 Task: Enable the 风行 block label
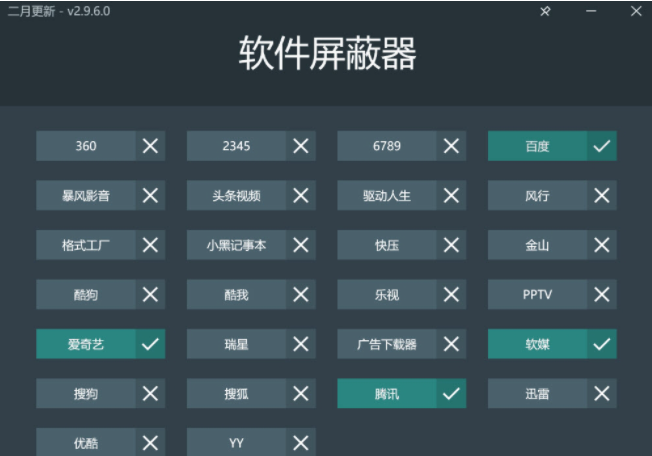pos(537,195)
